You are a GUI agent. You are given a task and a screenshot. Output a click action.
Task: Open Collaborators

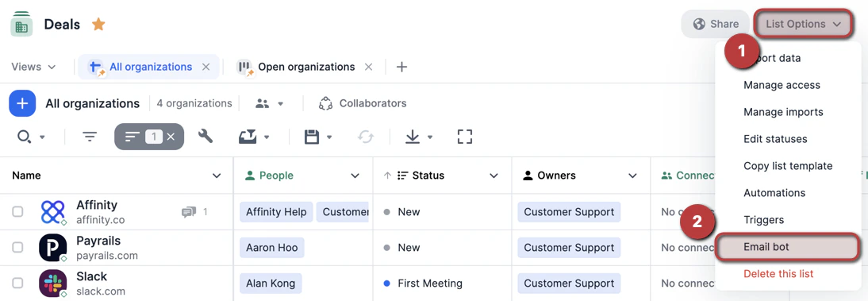click(x=363, y=104)
